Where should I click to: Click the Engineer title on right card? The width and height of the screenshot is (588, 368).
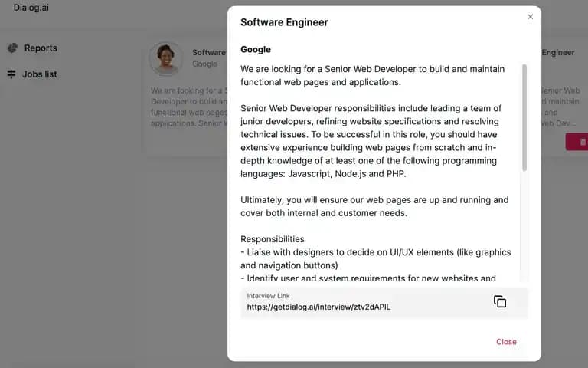click(x=557, y=53)
